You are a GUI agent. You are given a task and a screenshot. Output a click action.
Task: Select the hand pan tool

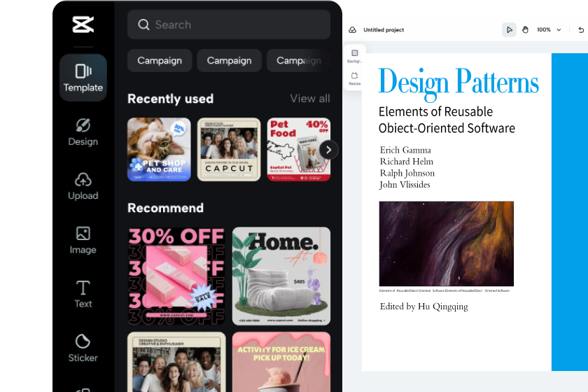point(525,29)
